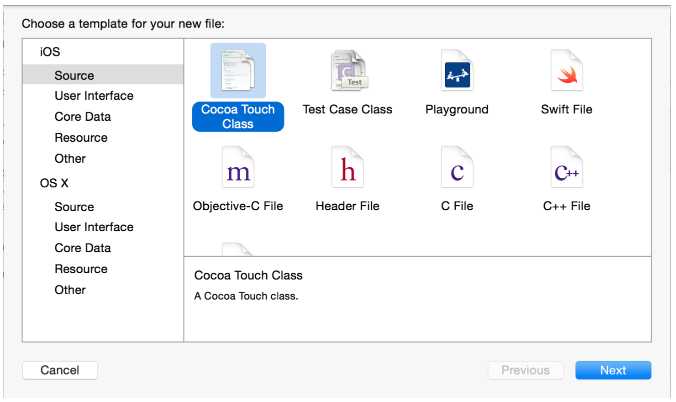Select the Swift File icon
This screenshot has height=402, width=676.
[x=567, y=70]
